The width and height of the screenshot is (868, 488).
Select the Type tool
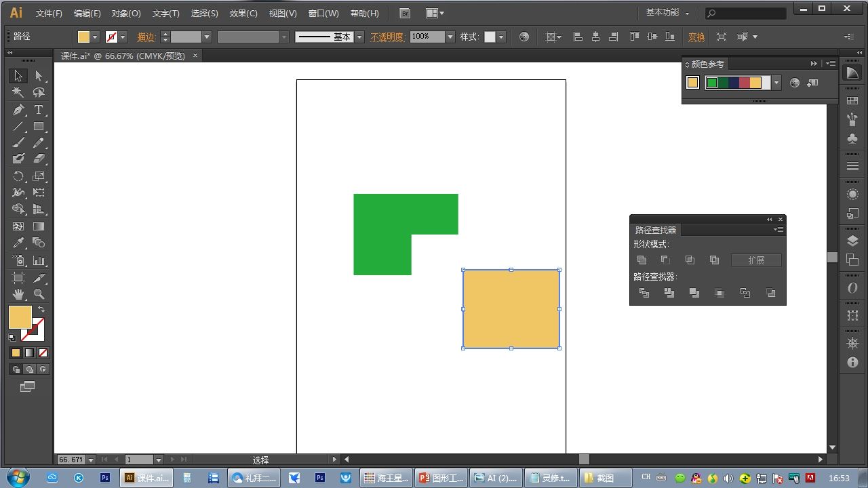39,110
